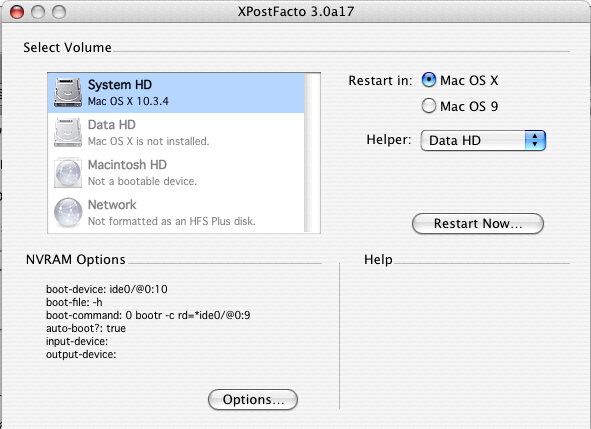Select the Mac OS 9 radio button
Viewport: 591px width, 429px height.
(x=429, y=106)
